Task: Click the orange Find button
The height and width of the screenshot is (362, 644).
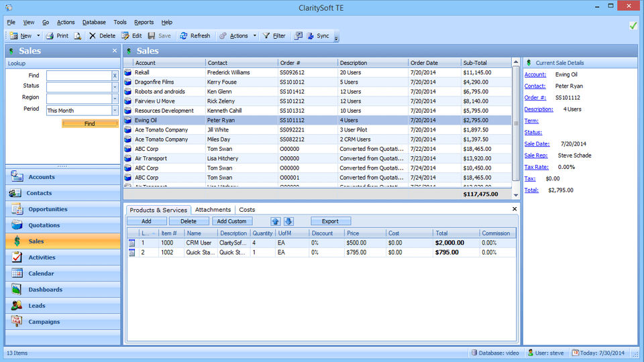Action: point(90,123)
